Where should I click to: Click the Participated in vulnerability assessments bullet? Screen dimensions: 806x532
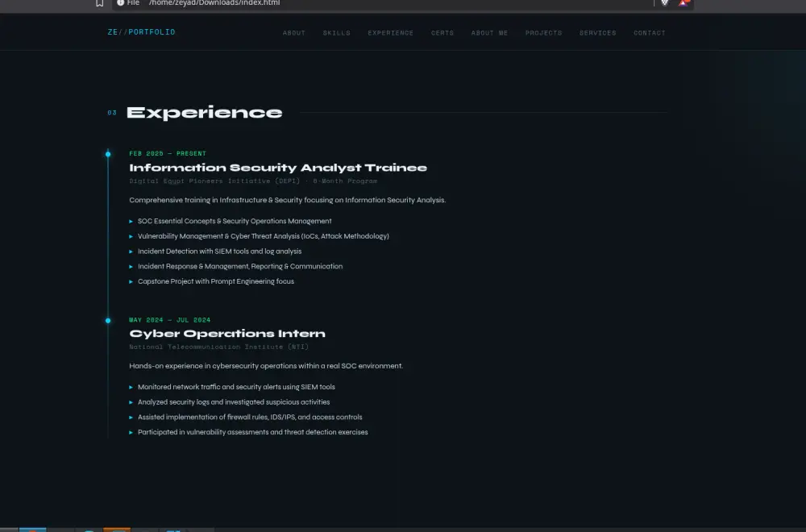253,432
